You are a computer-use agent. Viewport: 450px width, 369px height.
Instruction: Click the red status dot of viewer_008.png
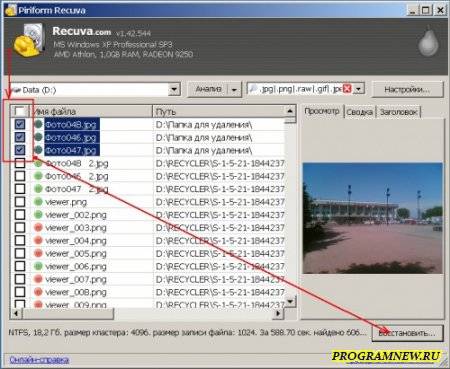click(x=39, y=292)
